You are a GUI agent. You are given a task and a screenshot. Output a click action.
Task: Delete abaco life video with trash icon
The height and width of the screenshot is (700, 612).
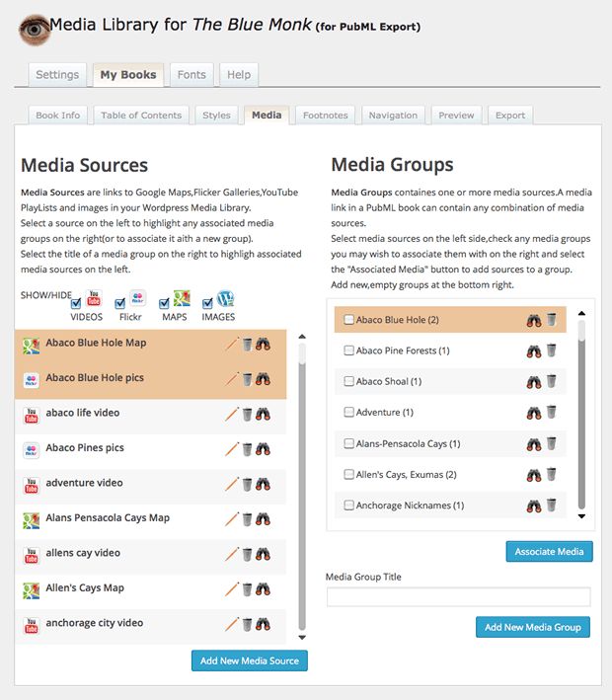[248, 415]
